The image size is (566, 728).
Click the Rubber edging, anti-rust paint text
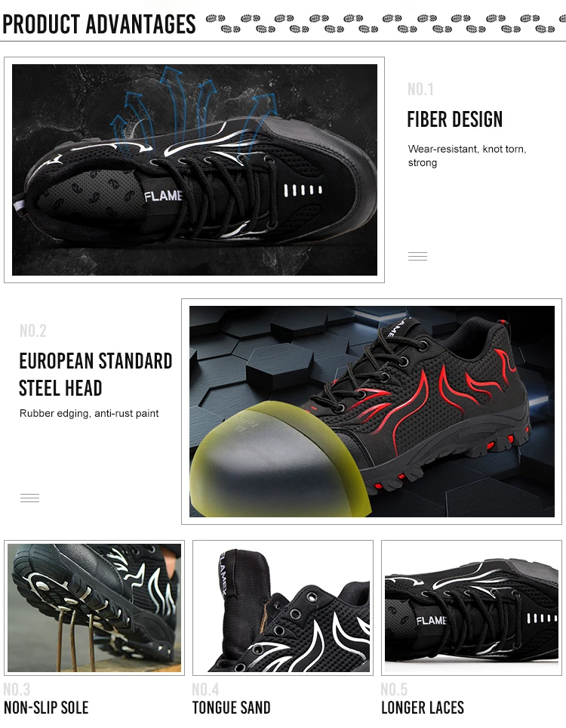[89, 413]
